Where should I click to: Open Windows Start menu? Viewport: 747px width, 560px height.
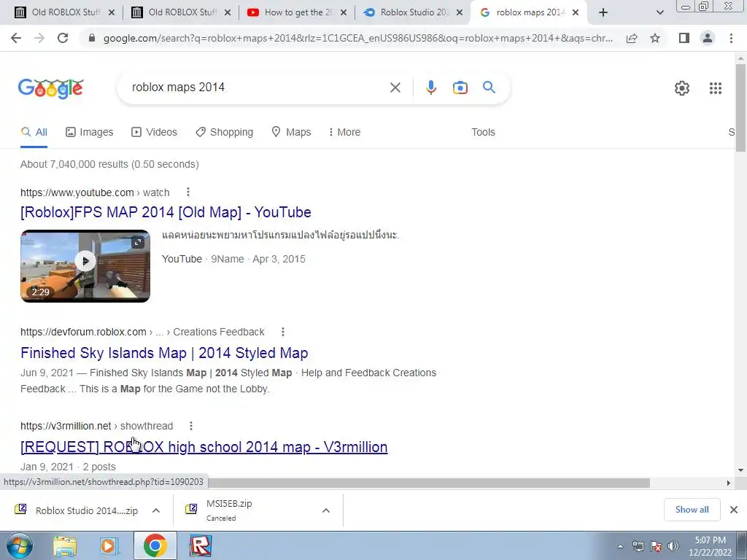point(19,545)
